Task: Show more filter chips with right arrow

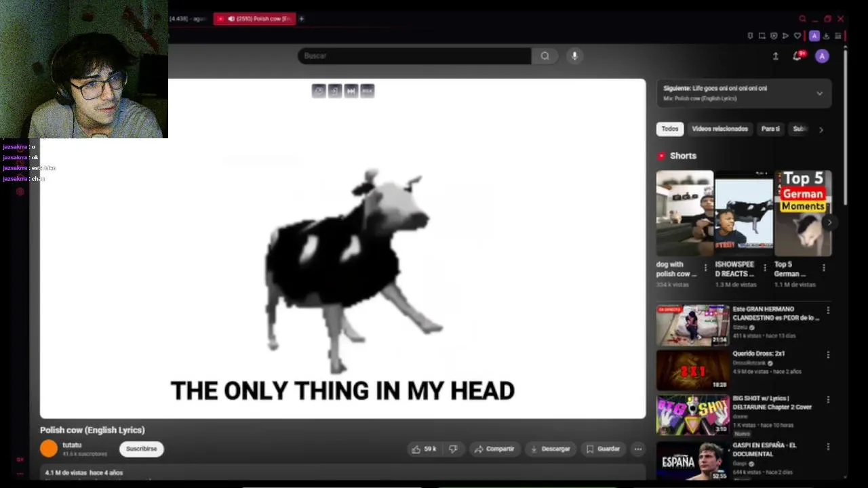Action: pos(821,129)
